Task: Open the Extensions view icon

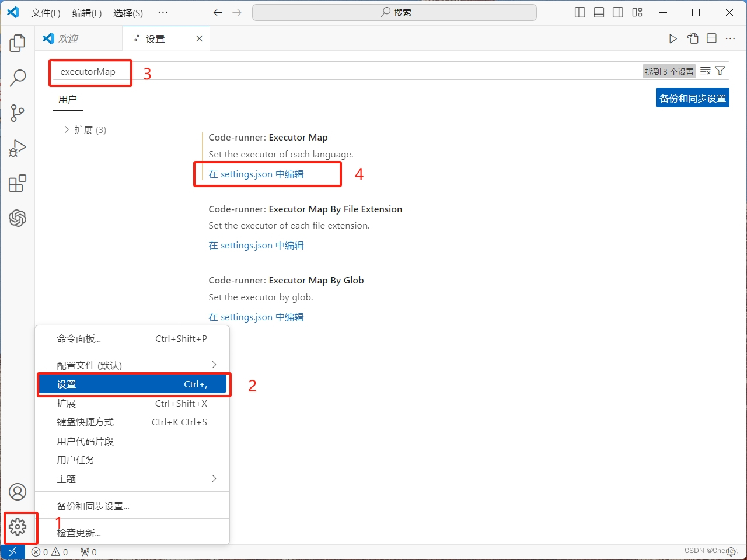Action: 18,183
